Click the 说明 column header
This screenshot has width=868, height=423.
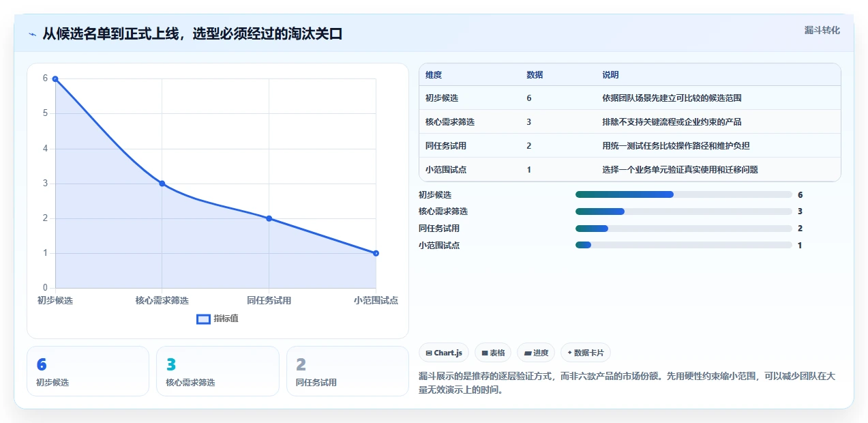click(x=610, y=75)
